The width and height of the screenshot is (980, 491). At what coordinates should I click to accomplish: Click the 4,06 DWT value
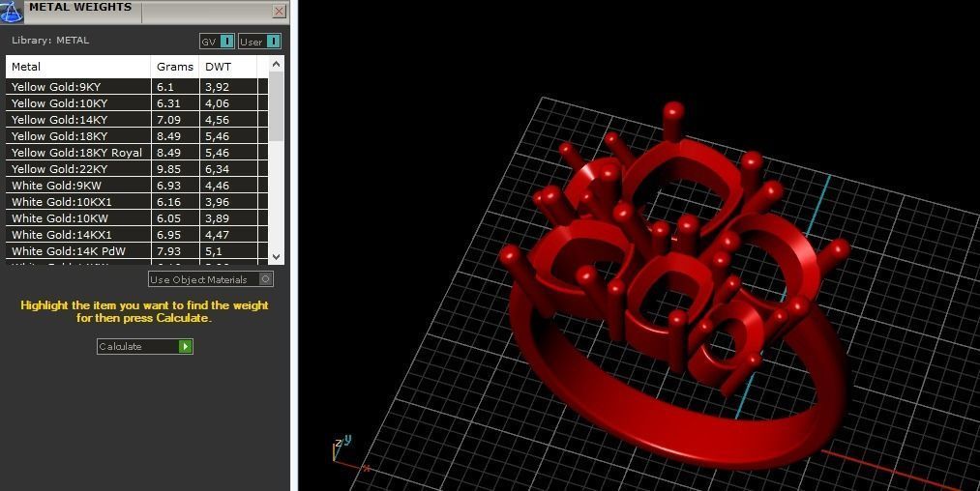217,103
